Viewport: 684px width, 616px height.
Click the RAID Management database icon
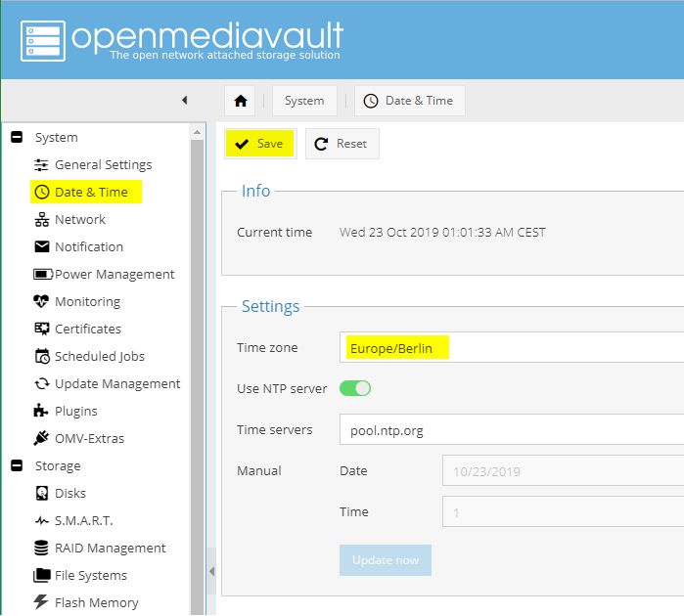coord(41,548)
